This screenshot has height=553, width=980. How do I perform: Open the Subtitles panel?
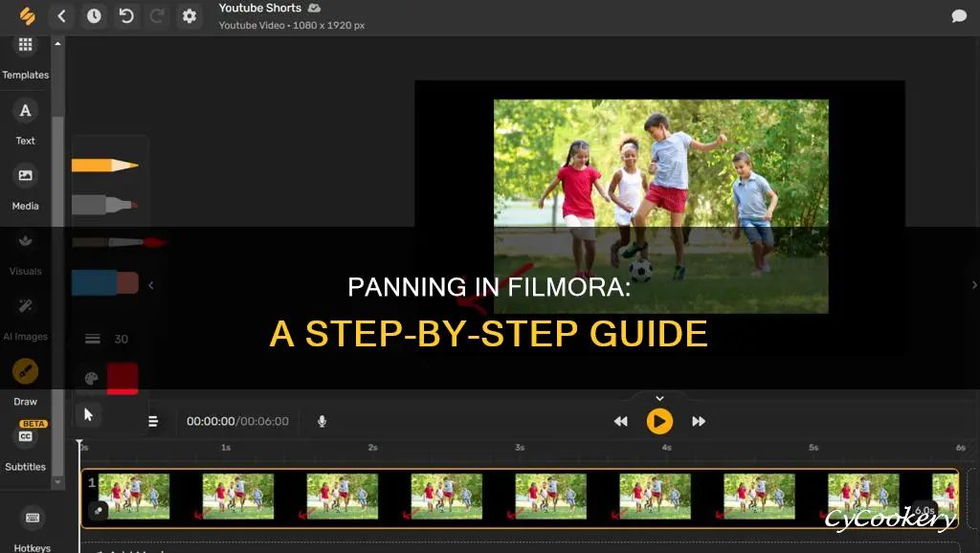click(25, 447)
